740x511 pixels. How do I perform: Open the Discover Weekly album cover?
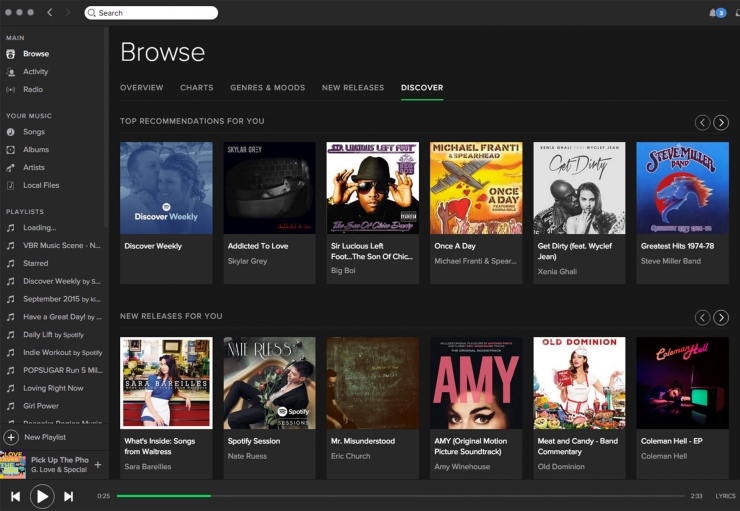166,188
